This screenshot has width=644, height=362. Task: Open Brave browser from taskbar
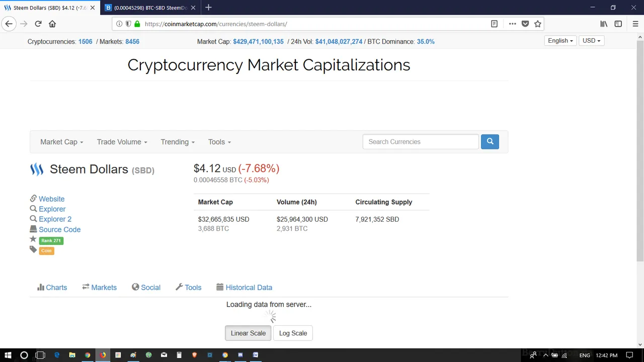pyautogui.click(x=194, y=355)
